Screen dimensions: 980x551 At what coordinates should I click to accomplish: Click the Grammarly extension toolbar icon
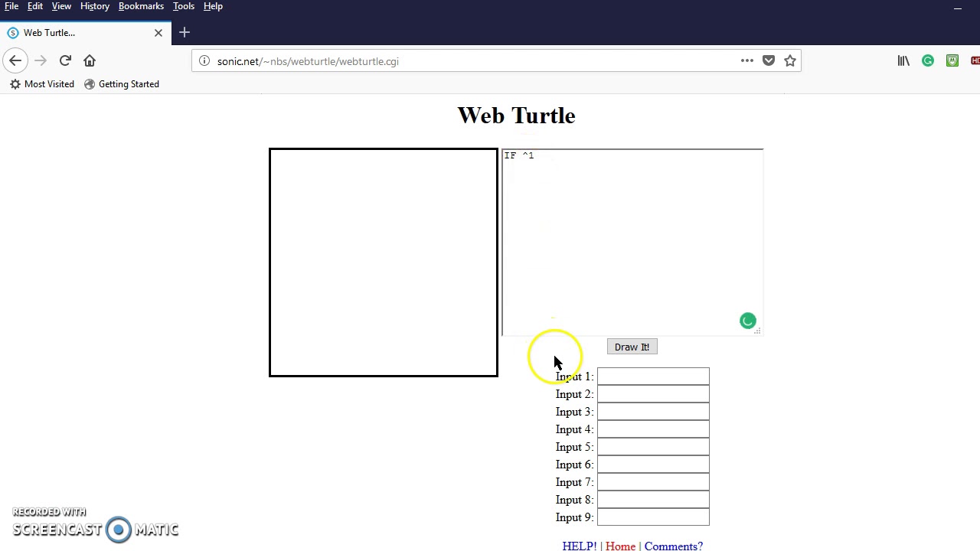pos(928,60)
